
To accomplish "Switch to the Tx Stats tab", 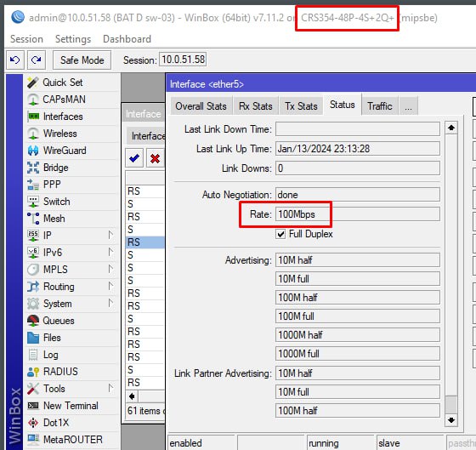I will (301, 106).
